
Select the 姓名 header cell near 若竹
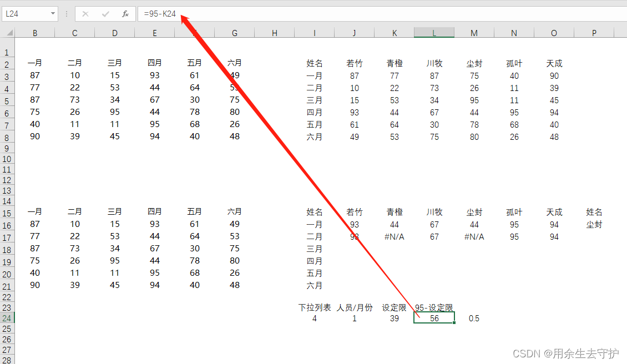[x=315, y=63]
